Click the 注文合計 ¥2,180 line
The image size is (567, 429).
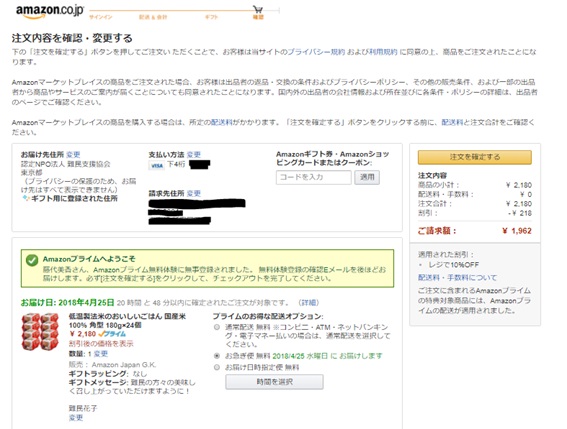[x=475, y=204]
